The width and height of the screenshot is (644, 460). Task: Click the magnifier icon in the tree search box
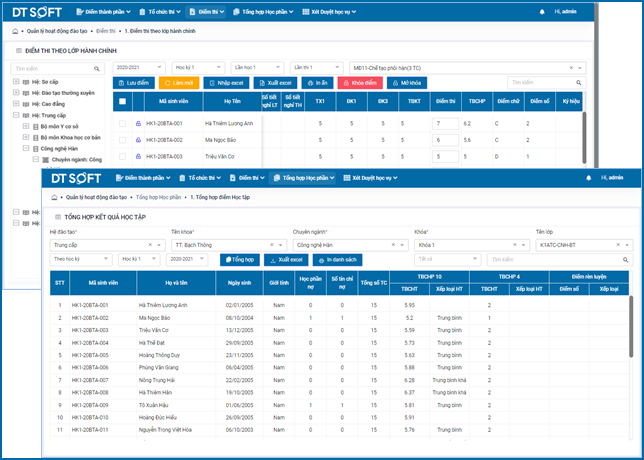97,69
